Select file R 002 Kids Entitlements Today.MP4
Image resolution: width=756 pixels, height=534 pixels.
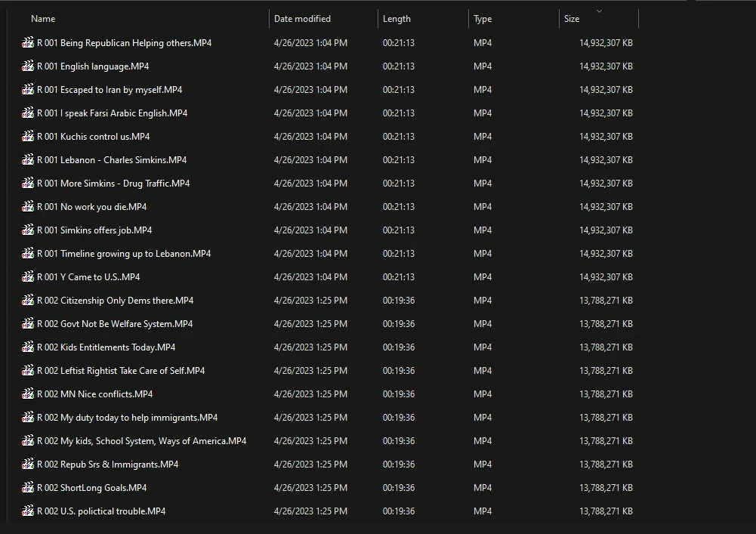pos(106,347)
